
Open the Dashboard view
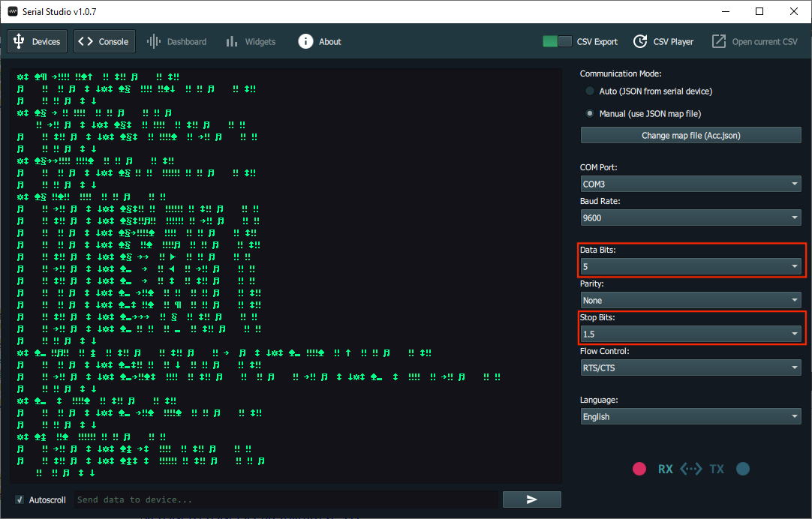(x=177, y=41)
